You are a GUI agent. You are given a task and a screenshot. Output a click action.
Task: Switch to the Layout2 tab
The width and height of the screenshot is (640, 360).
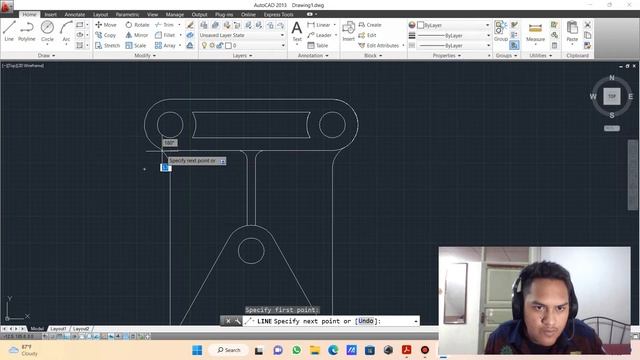81,329
